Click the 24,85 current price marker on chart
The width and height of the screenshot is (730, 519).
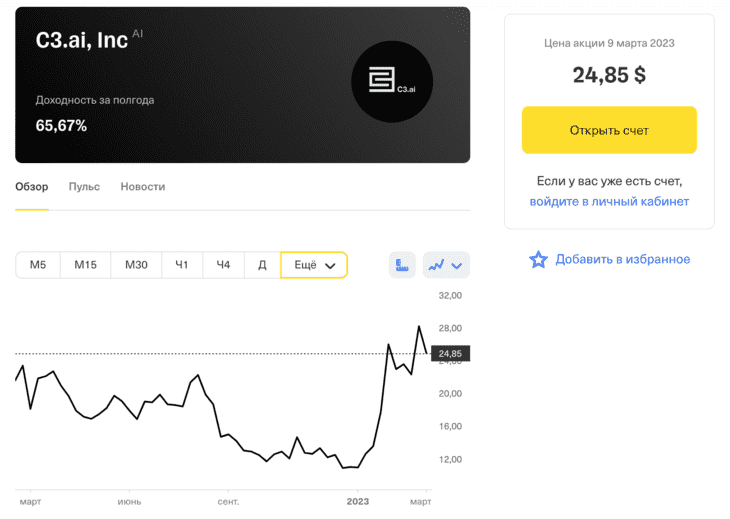point(450,354)
